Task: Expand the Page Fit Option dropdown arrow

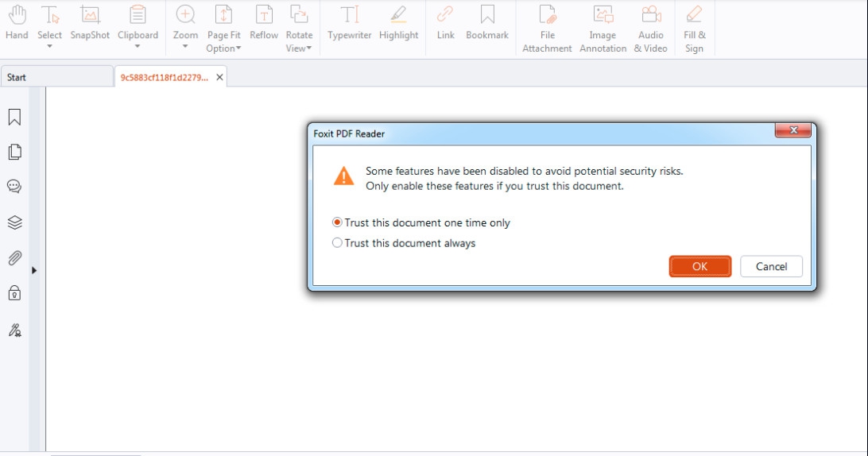Action: 238,48
